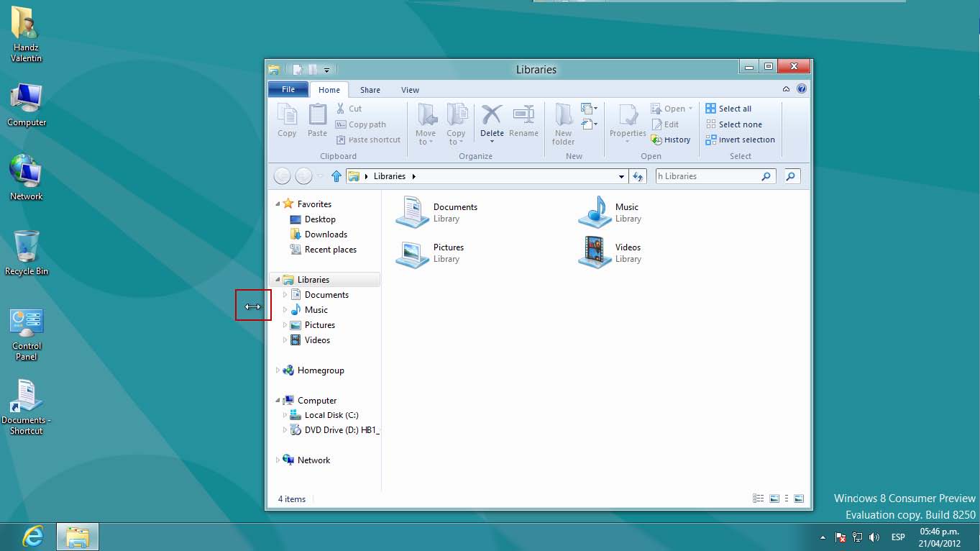Minimize the ribbon with the caret arrow
The width and height of the screenshot is (980, 551).
(x=786, y=90)
